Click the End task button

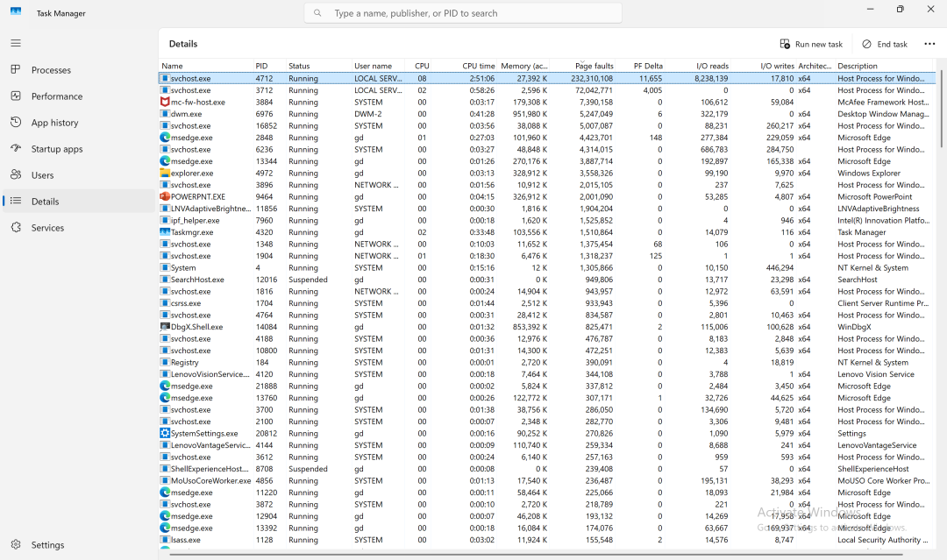point(884,44)
